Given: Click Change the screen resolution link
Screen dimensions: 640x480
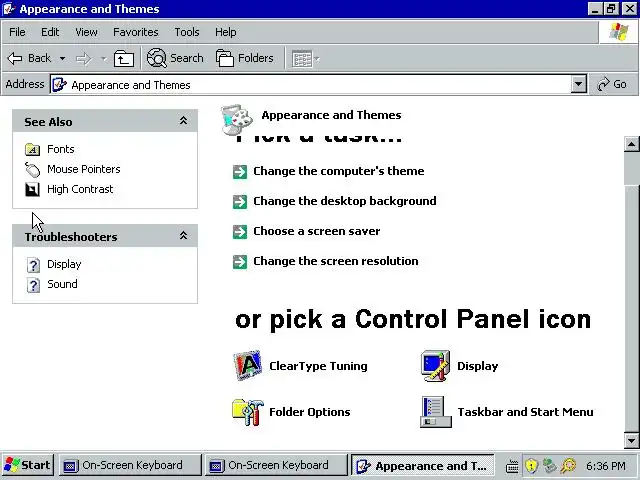Looking at the screenshot, I should point(336,261).
